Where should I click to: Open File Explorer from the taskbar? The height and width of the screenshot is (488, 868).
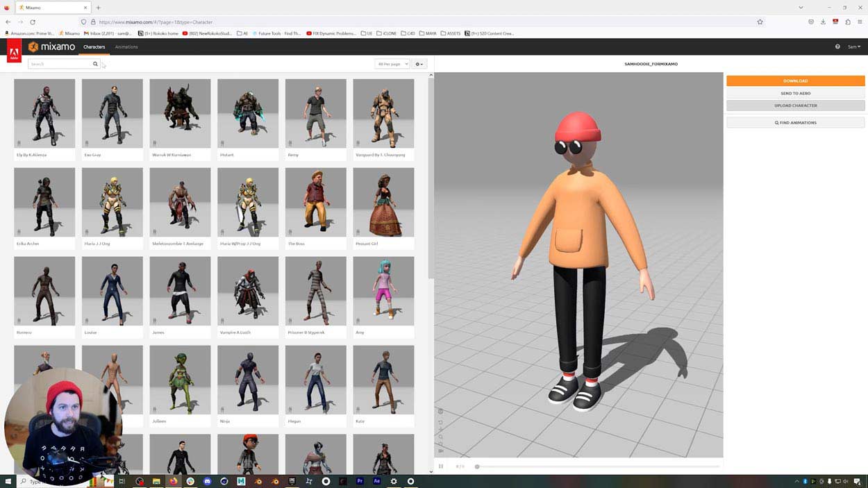156,481
